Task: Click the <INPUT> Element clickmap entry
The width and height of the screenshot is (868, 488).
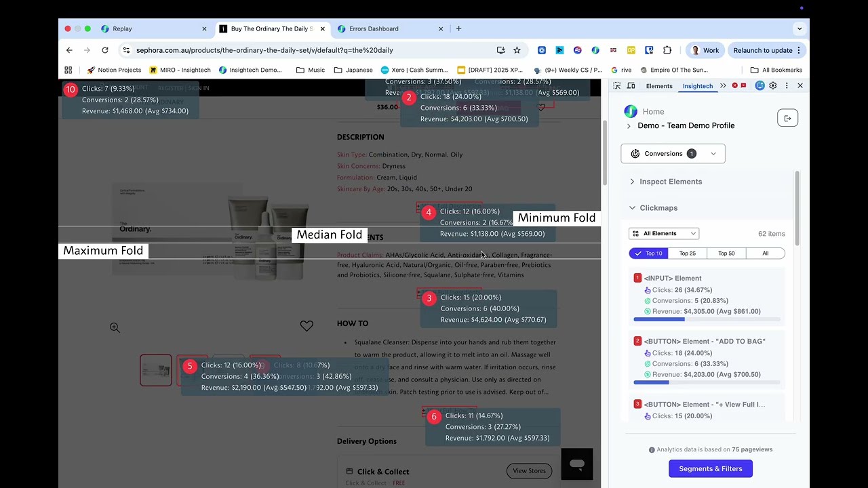Action: tap(707, 296)
